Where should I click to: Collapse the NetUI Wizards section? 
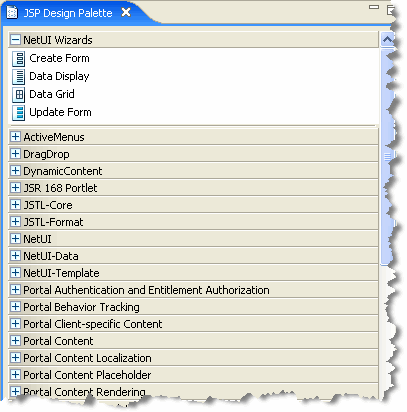pyautogui.click(x=15, y=40)
